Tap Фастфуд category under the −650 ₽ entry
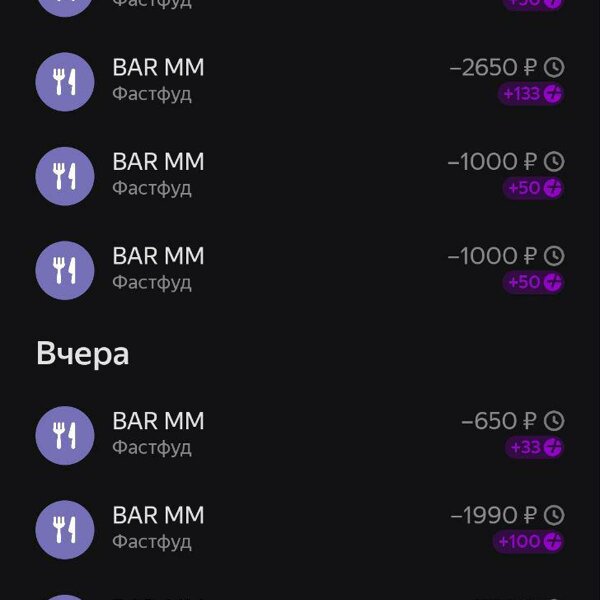Image resolution: width=600 pixels, height=600 pixels. (x=152, y=448)
